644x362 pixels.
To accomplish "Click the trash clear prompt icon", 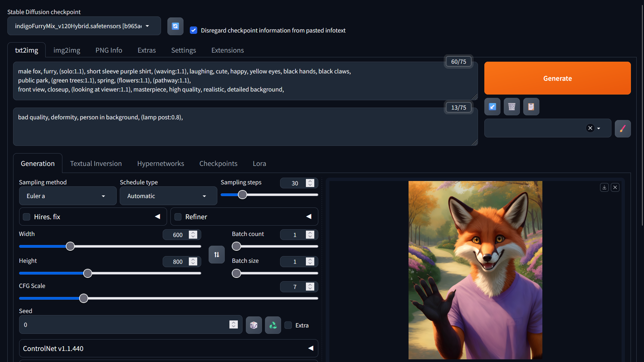I will pyautogui.click(x=512, y=107).
